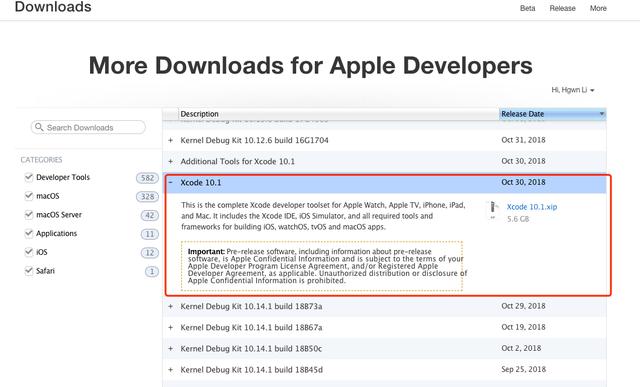Viewport: 640px width, 387px height.
Task: Open the Hi, Hgwn Li account dropdown
Action: pos(573,90)
